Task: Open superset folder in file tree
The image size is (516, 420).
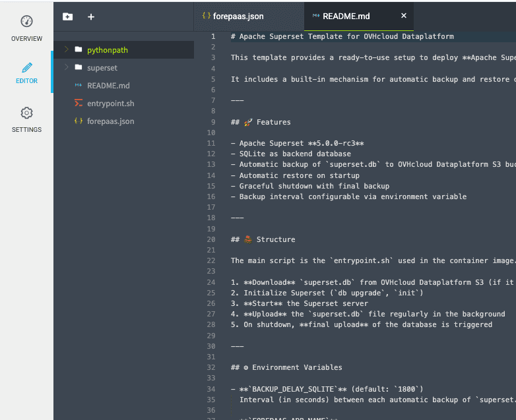Action: point(124,68)
